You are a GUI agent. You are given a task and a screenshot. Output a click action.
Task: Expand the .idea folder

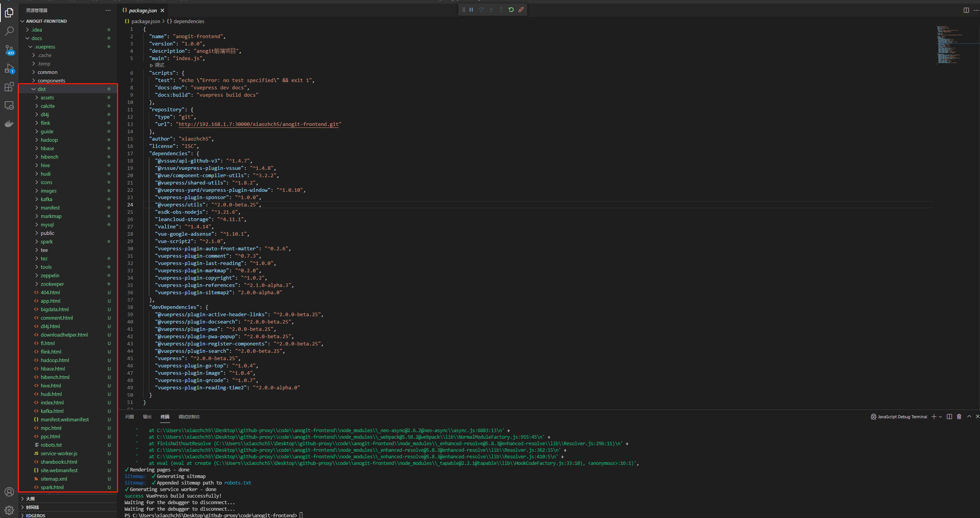[x=68, y=30]
